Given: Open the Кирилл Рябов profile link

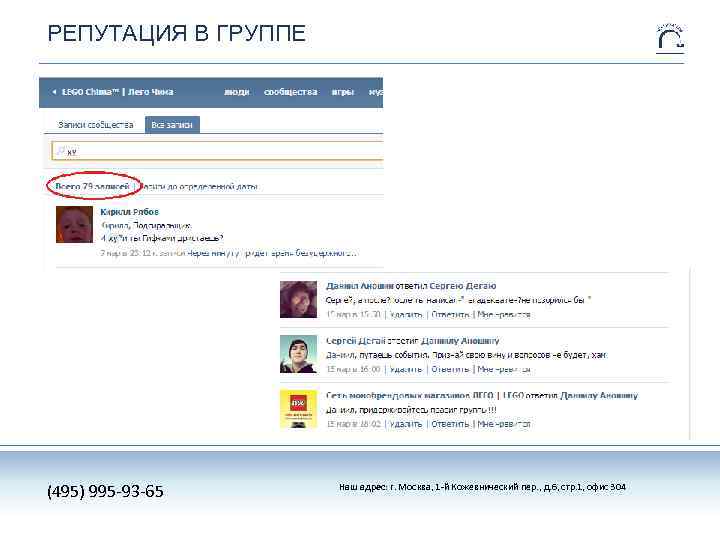Looking at the screenshot, I should (129, 212).
